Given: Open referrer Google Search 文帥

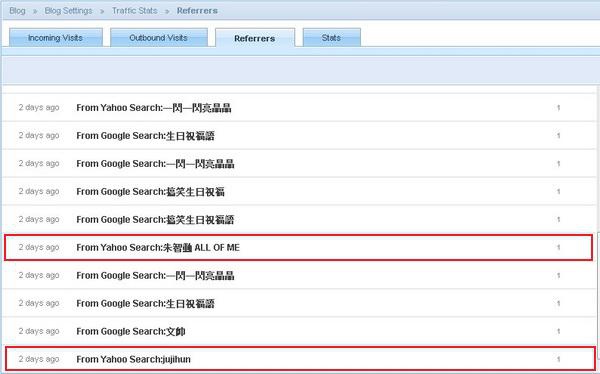Looking at the screenshot, I should coord(131,332).
